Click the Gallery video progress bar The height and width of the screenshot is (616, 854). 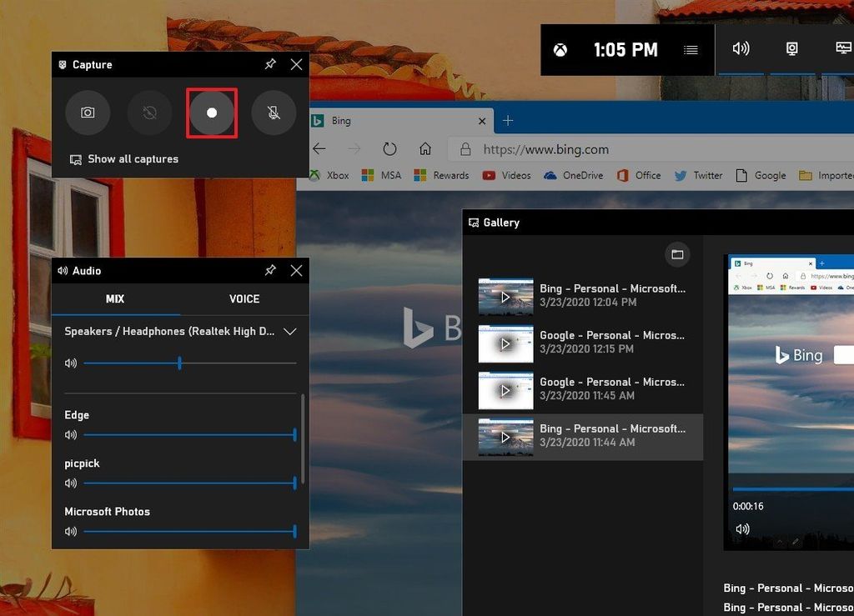tap(793, 489)
